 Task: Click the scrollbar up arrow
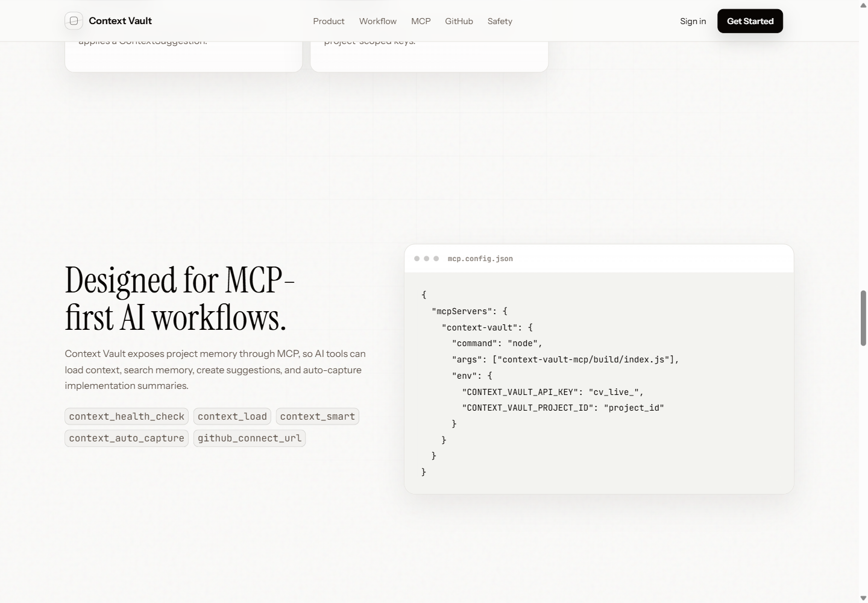click(x=863, y=5)
